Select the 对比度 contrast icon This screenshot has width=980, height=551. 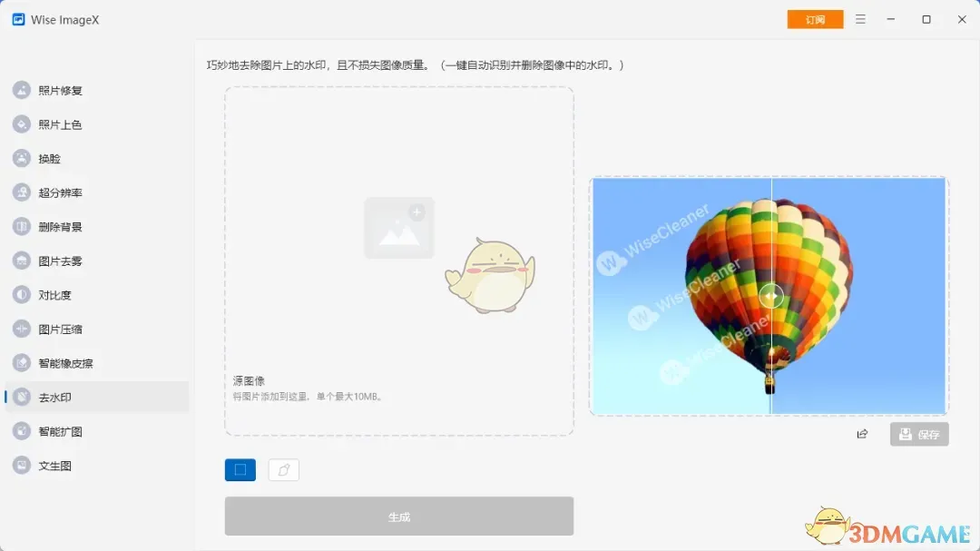tap(21, 295)
